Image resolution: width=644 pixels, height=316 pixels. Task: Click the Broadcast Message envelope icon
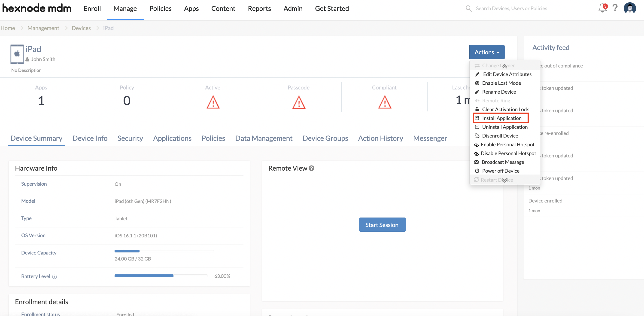(x=477, y=162)
